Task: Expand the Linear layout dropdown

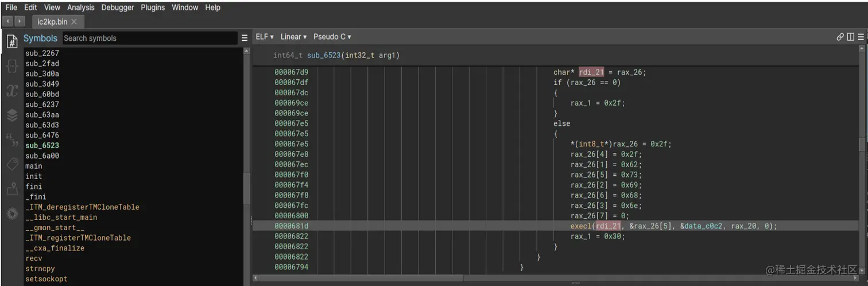Action: (293, 37)
